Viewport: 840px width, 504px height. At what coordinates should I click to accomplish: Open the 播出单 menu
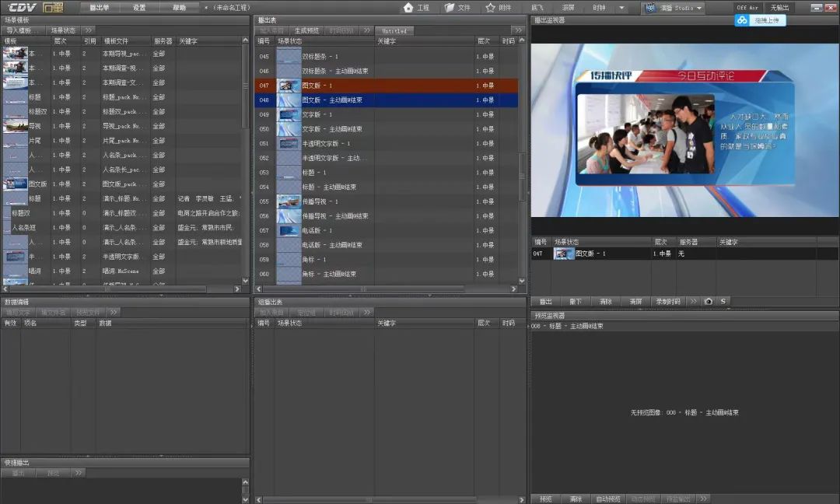point(100,7)
